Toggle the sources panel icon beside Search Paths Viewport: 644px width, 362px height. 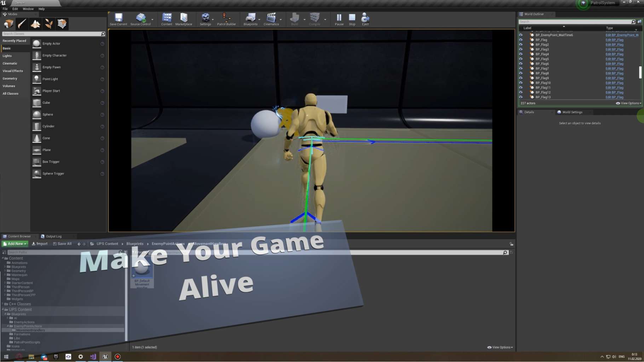(4, 252)
